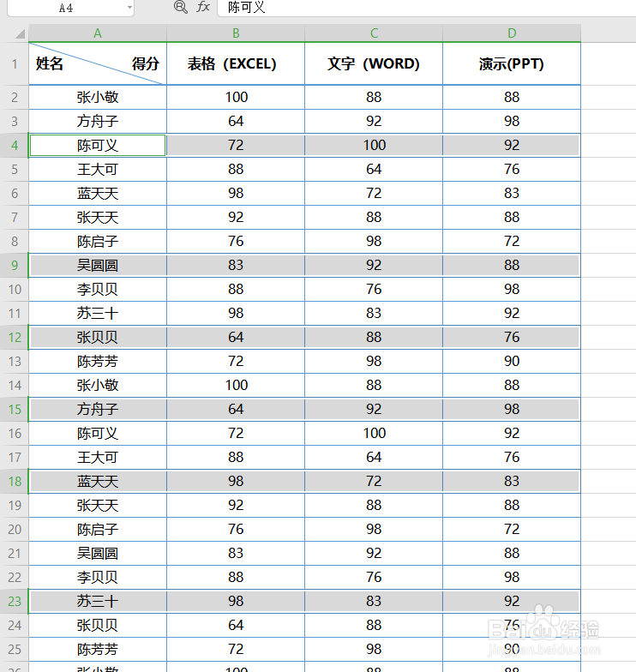The image size is (636, 672).
Task: Click the 90 in row 13 PPT column
Action: [512, 362]
